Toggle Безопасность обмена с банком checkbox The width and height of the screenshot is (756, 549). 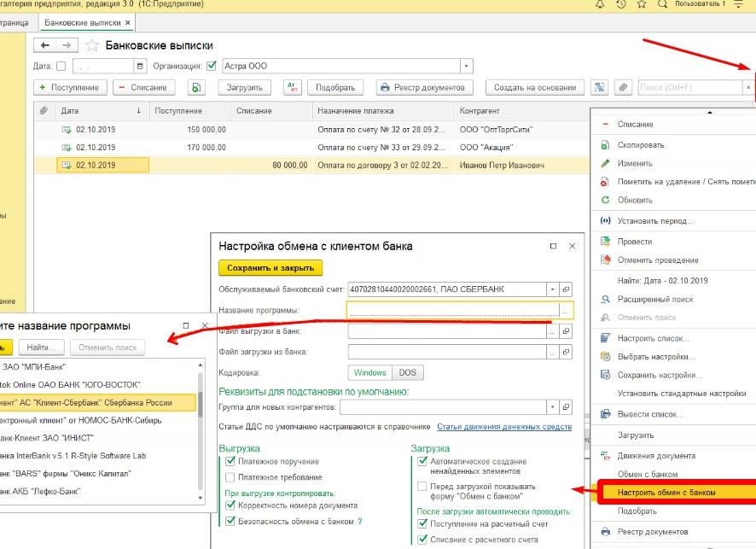pyautogui.click(x=230, y=521)
